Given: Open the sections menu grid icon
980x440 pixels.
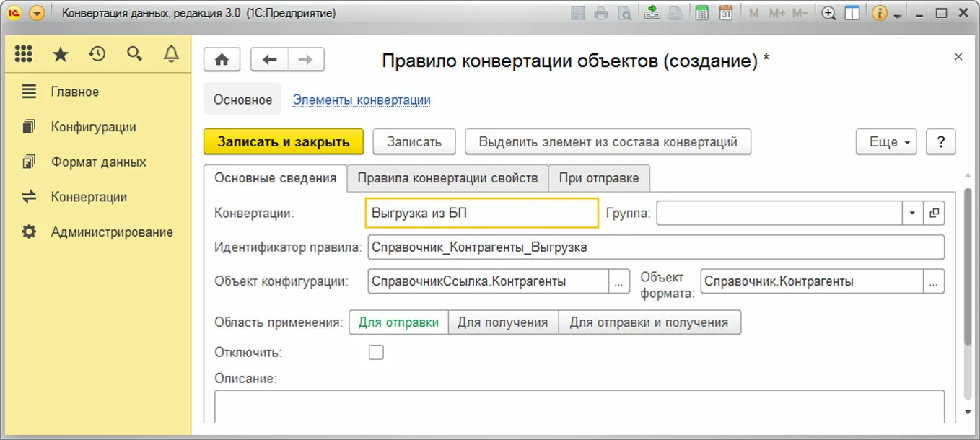Looking at the screenshot, I should 24,54.
